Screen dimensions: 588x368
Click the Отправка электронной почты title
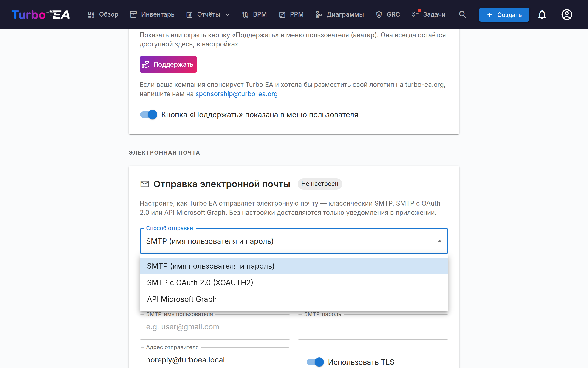222,184
